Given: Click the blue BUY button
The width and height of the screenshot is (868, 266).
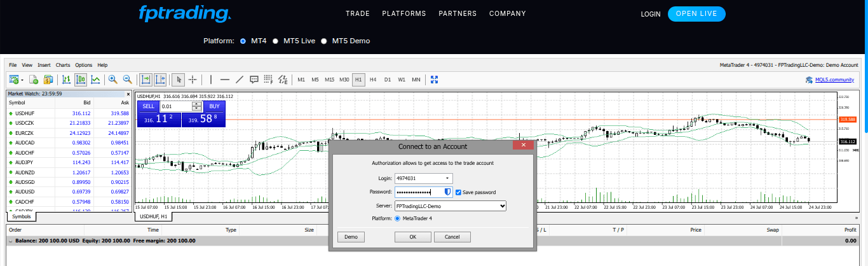Looking at the screenshot, I should (214, 106).
